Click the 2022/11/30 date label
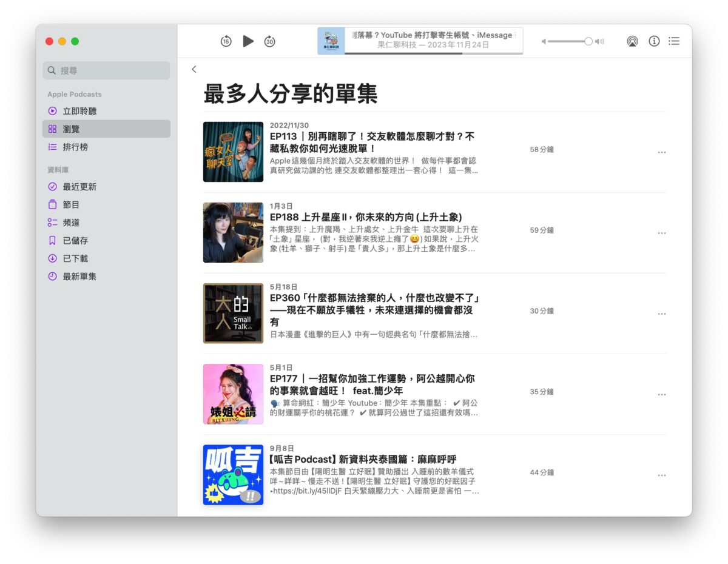This screenshot has height=564, width=728. pos(289,126)
